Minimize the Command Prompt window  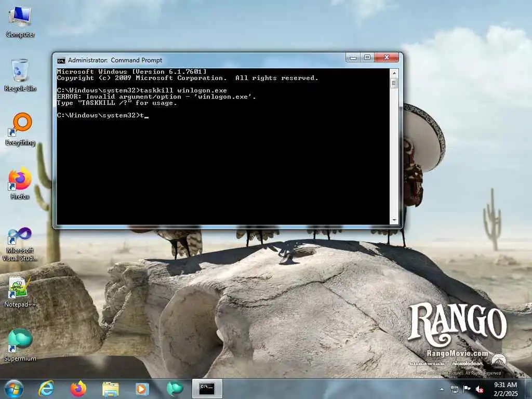pyautogui.click(x=353, y=57)
